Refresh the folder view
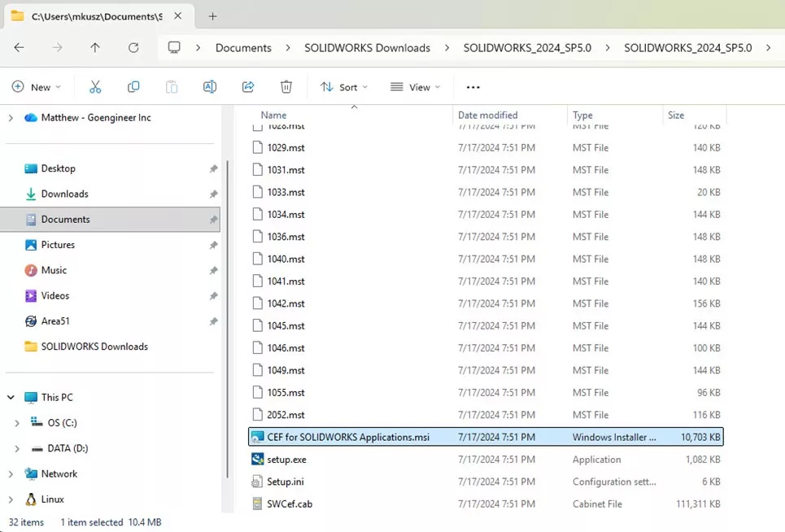Viewport: 785px width, 532px height. pos(133,48)
